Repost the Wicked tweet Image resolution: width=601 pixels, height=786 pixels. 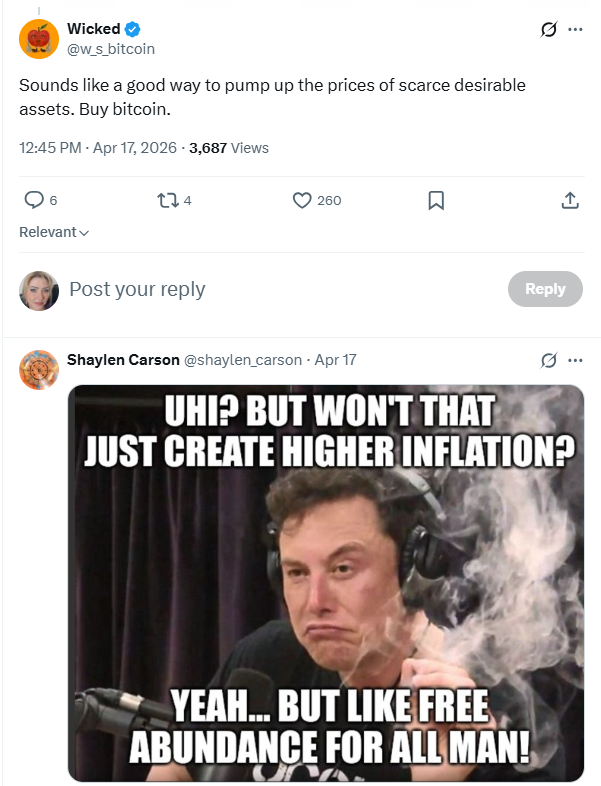coord(167,200)
